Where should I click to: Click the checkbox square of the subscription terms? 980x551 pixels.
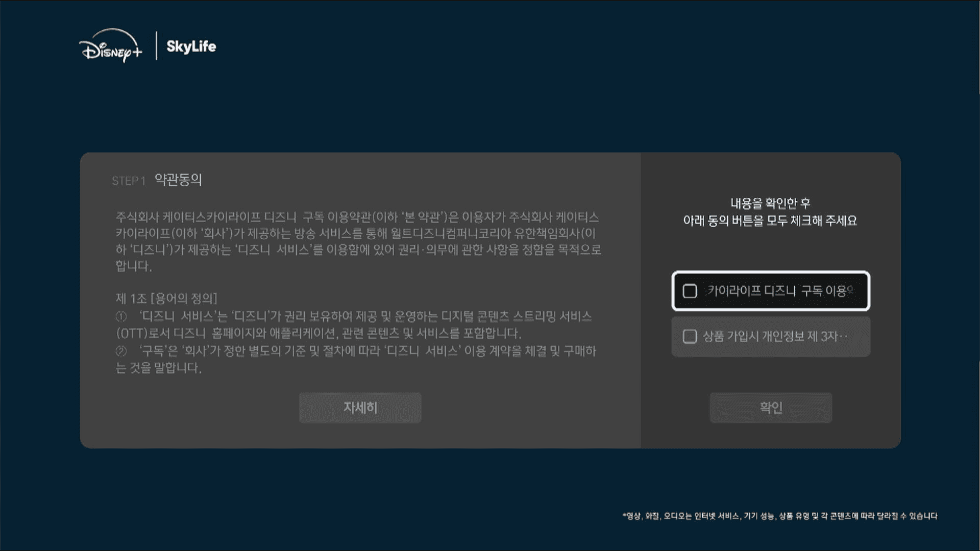pyautogui.click(x=691, y=291)
